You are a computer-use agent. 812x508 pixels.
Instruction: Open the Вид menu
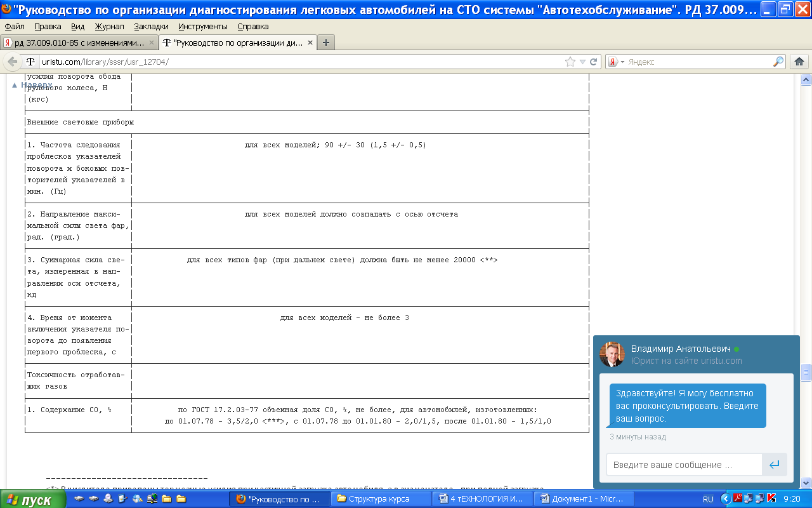[x=78, y=27]
